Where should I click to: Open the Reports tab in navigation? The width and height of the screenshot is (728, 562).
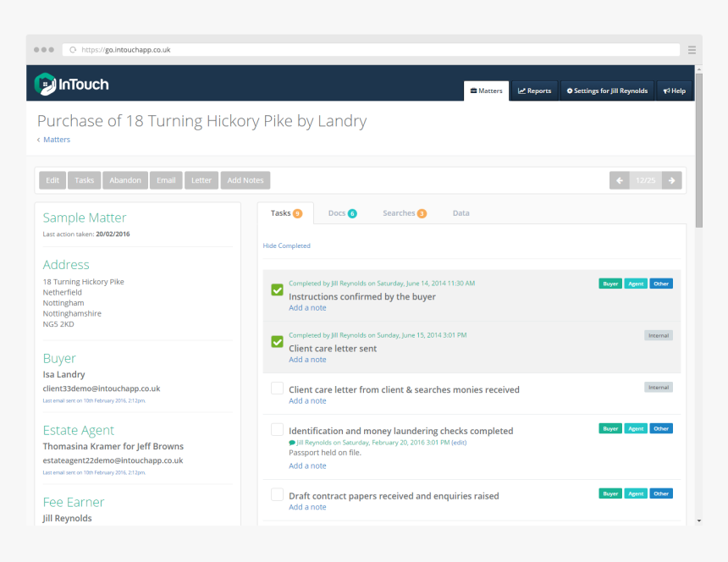coord(534,91)
